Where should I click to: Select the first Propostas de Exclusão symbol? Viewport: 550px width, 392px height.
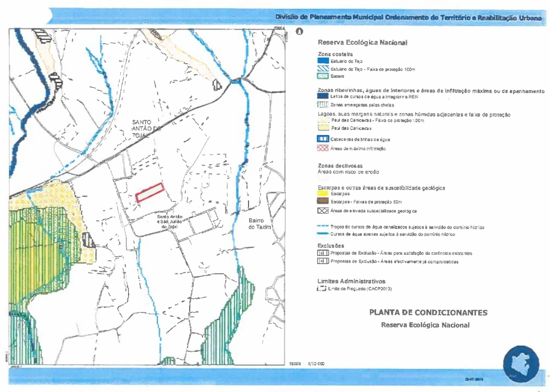click(323, 253)
